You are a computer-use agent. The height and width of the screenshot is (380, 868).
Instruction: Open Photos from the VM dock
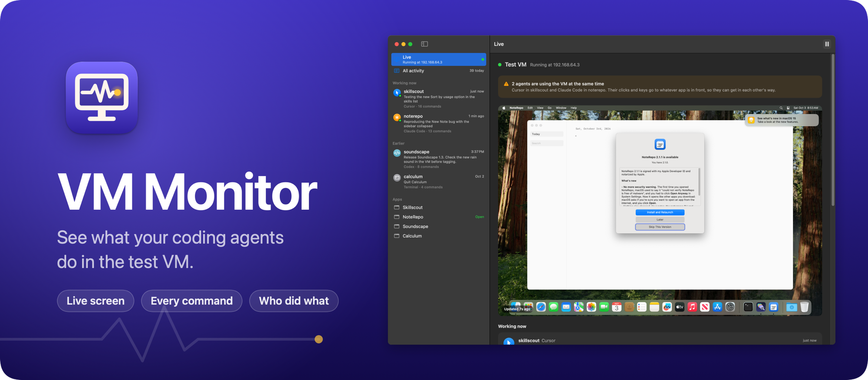[591, 307]
